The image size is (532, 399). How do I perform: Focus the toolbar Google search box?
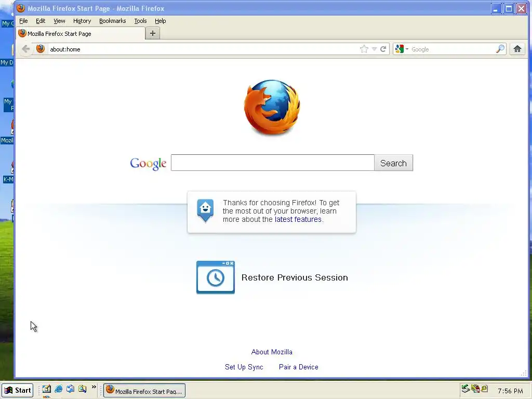pos(453,49)
